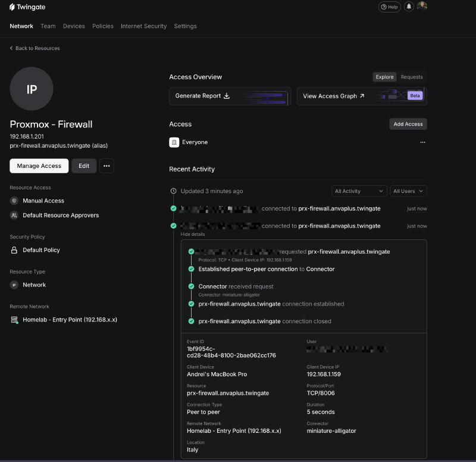Click the TCP/8006 protocol value
The image size is (476, 462).
point(321,393)
